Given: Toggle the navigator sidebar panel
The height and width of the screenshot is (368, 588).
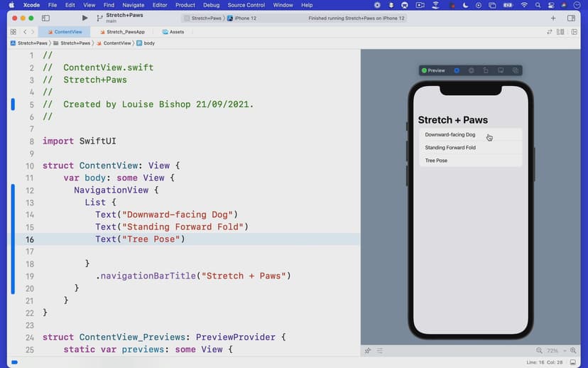Looking at the screenshot, I should pos(46,18).
